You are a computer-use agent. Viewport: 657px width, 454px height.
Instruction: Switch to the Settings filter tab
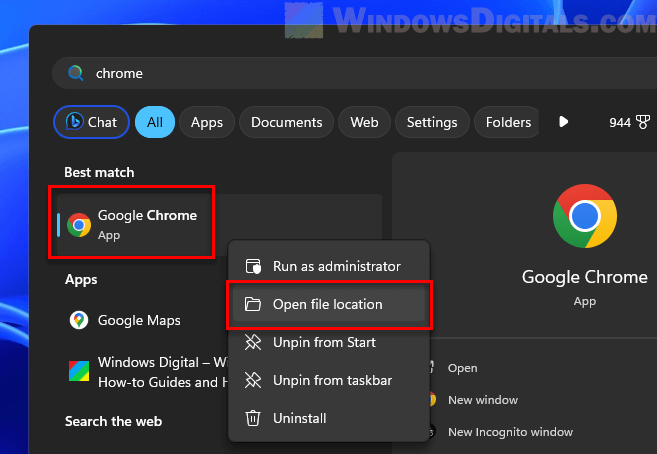[x=432, y=122]
